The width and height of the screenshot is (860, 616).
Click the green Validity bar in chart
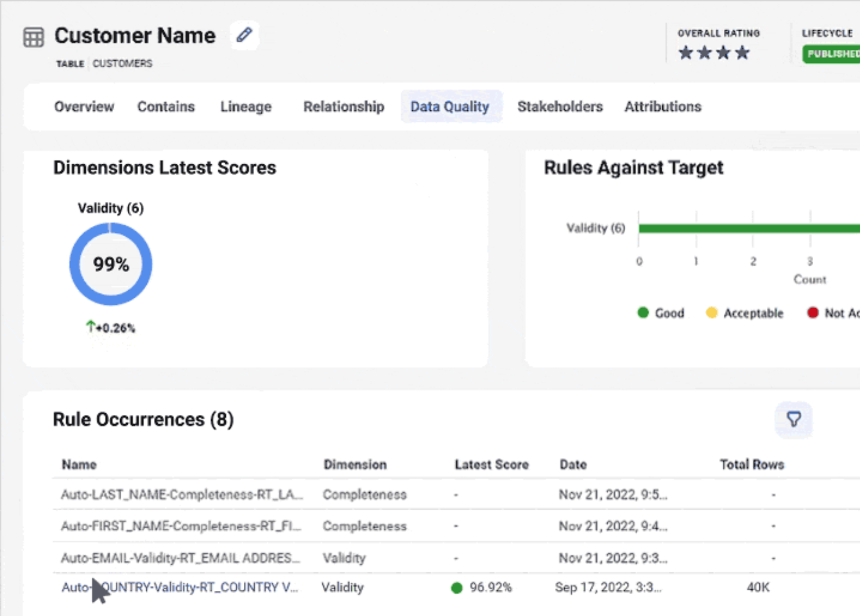pyautogui.click(x=744, y=228)
